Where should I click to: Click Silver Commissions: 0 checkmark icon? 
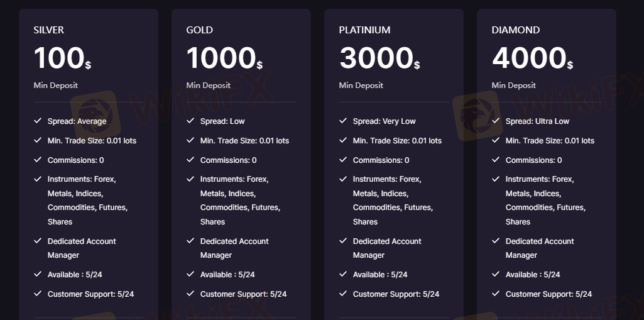tap(38, 160)
